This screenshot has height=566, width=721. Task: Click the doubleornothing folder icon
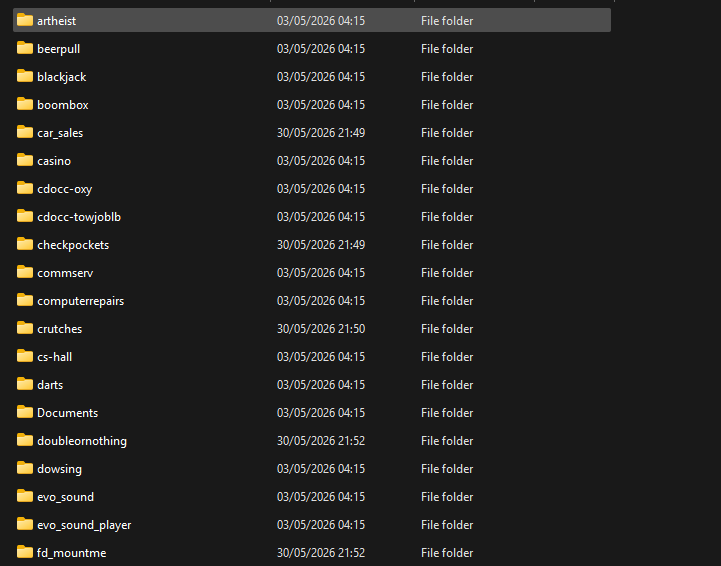(x=25, y=440)
